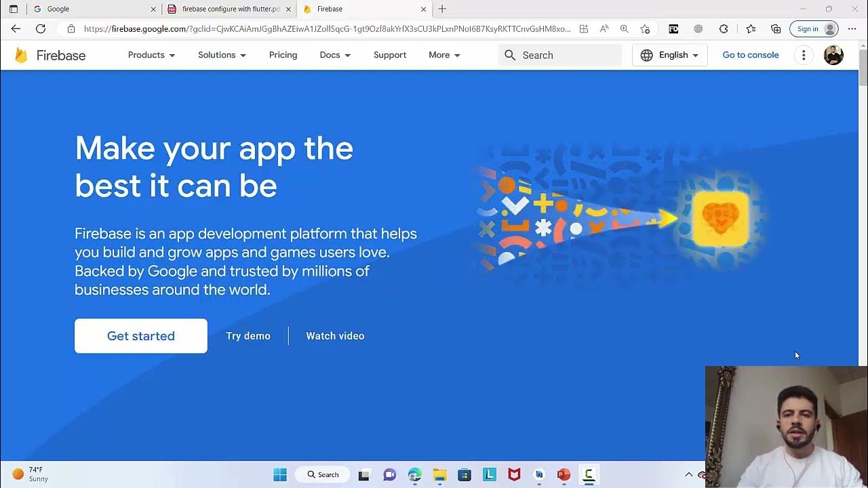Expand the More menu
Viewport: 868px width, 488px height.
coord(445,55)
